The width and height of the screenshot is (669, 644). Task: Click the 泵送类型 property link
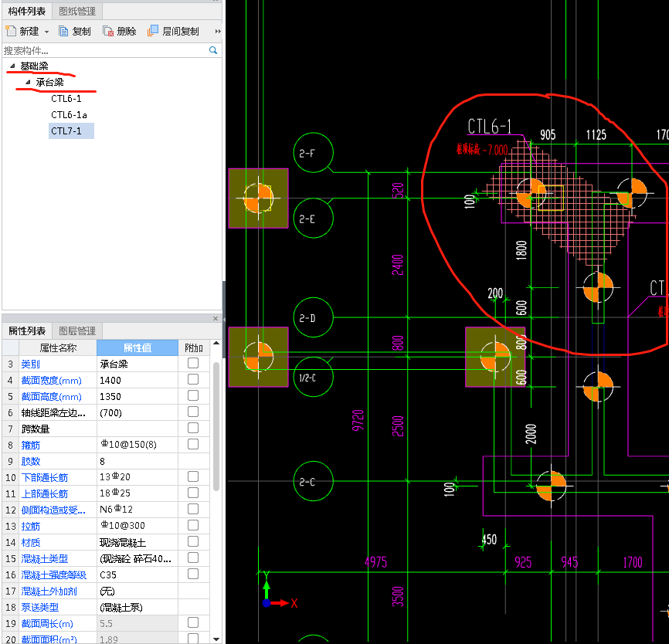(x=40, y=608)
